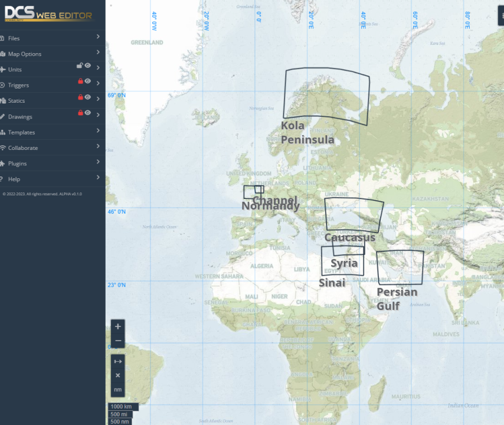
Task: Click the map zoom out minus button
Action: 117,341
